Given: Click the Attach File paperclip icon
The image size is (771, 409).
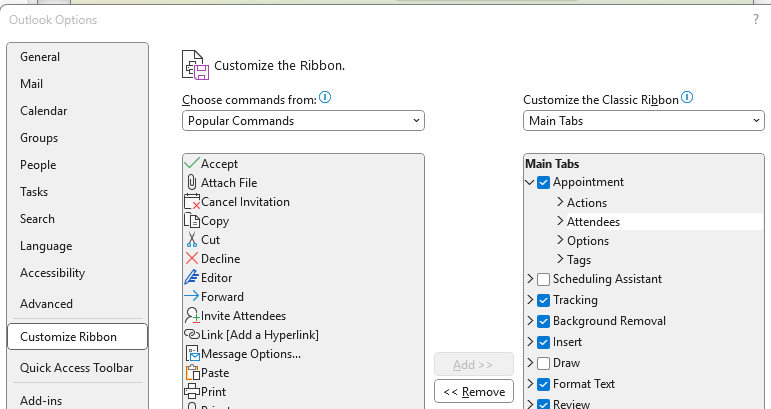Looking at the screenshot, I should click(192, 182).
